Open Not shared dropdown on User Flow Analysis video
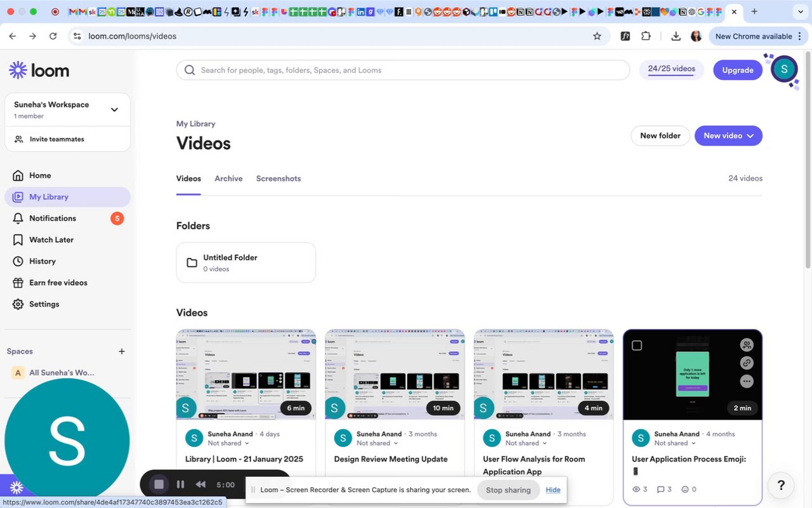 (527, 443)
